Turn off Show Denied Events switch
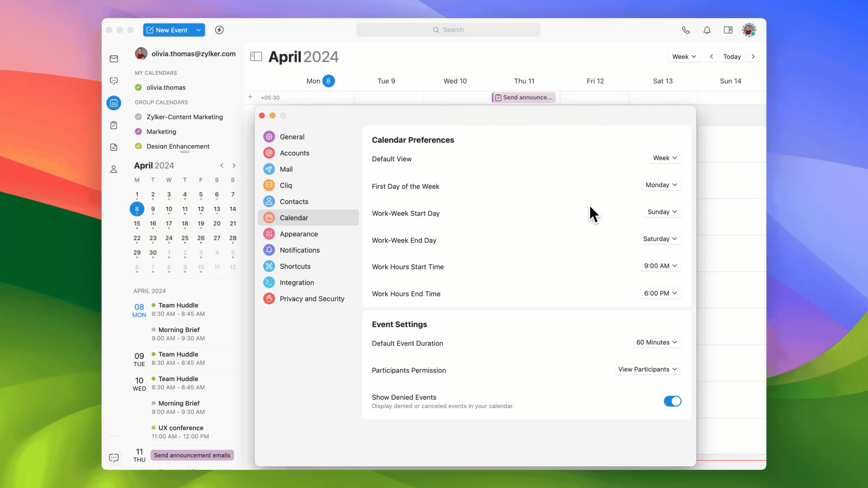This screenshot has width=868, height=488. (x=672, y=401)
